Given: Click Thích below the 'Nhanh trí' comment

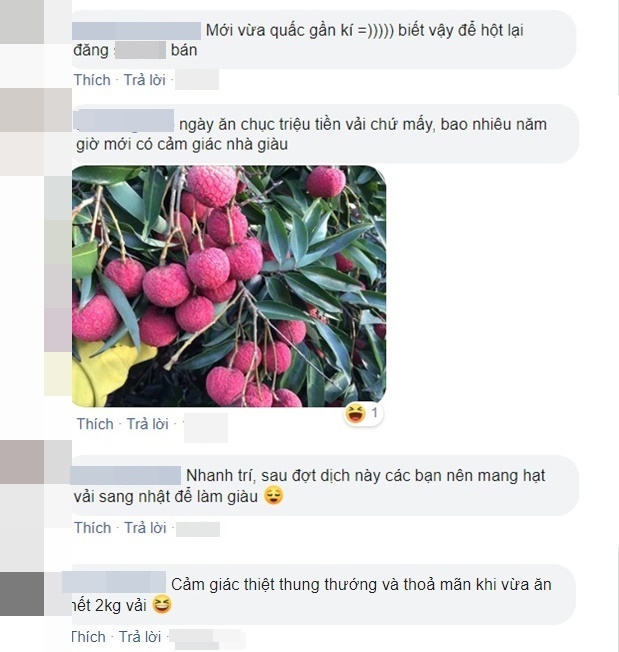Looking at the screenshot, I should [x=93, y=528].
